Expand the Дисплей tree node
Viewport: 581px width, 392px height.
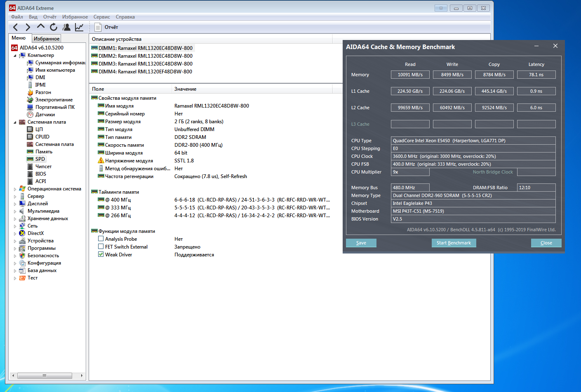(15, 204)
